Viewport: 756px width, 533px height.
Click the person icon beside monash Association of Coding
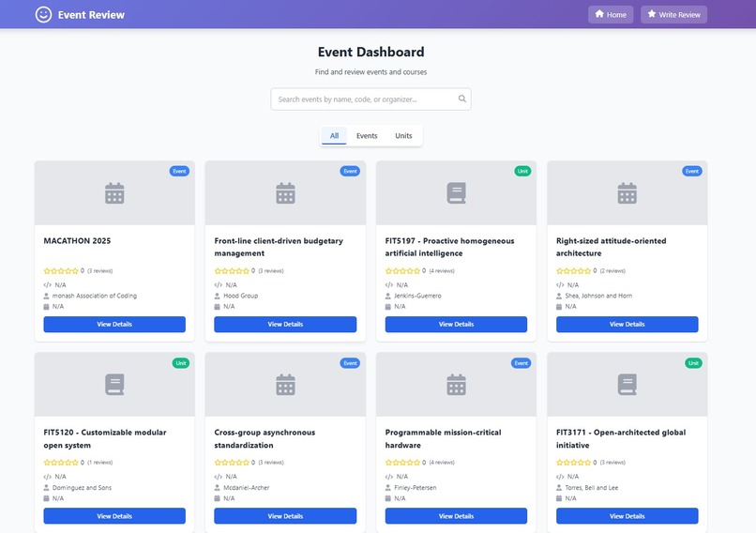tap(46, 296)
